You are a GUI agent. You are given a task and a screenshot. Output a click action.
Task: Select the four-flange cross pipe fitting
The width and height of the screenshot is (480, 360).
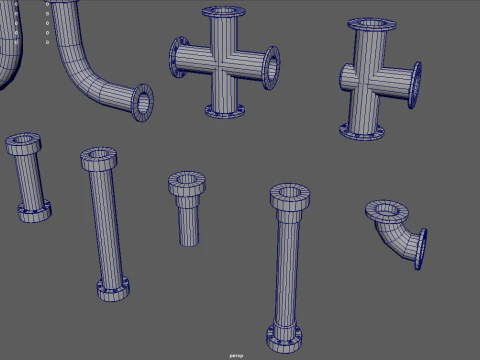coord(224,63)
